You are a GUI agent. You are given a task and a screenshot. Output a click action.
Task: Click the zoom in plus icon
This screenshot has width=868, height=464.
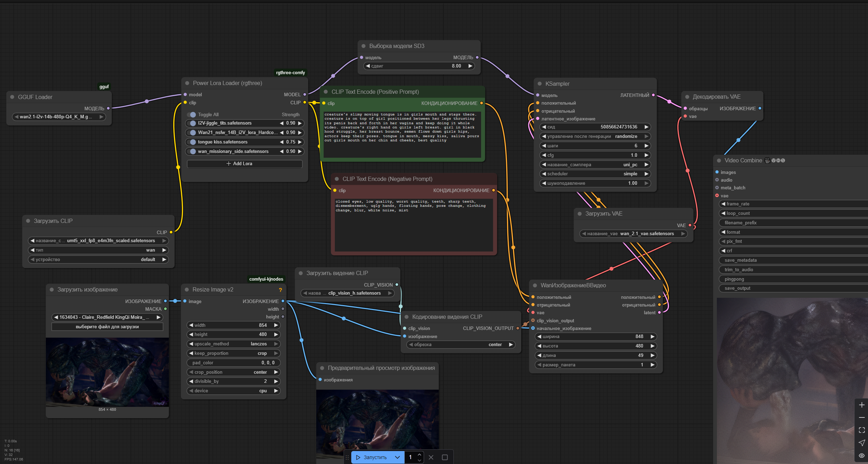(x=861, y=405)
